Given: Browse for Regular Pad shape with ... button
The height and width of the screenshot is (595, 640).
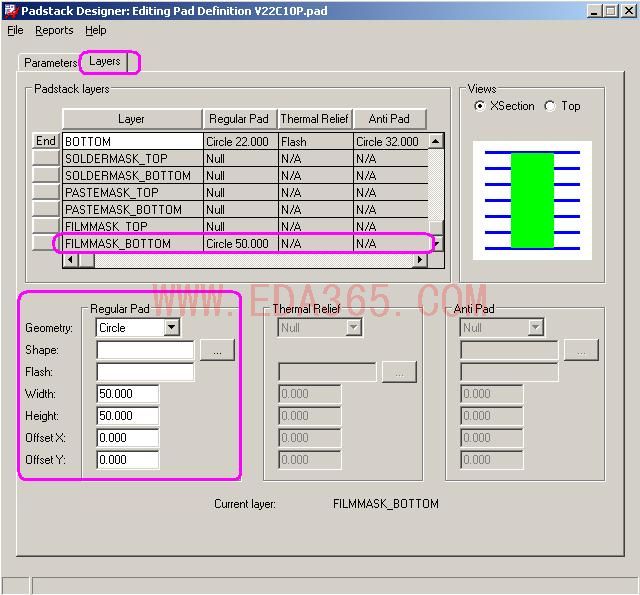Looking at the screenshot, I should pos(217,350).
